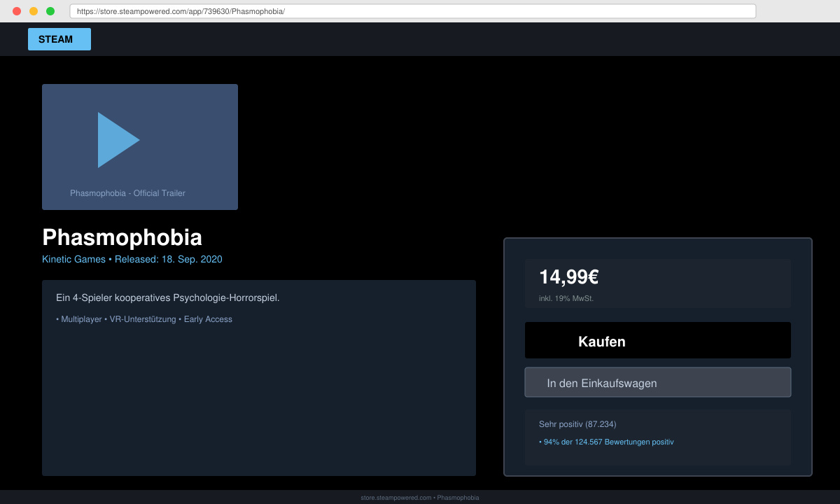Click the 4-Spieler kooperatives description text
Viewport: 840px width, 504px height.
point(168,298)
